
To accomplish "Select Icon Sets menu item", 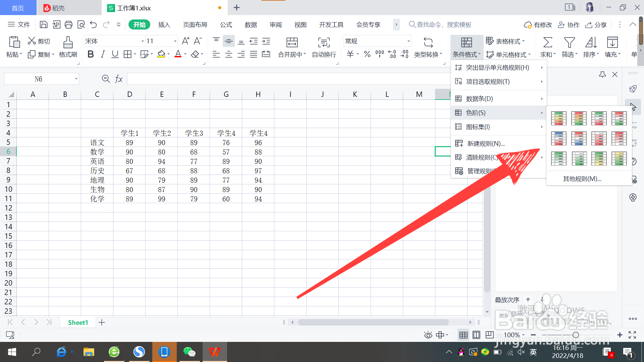I will [499, 127].
